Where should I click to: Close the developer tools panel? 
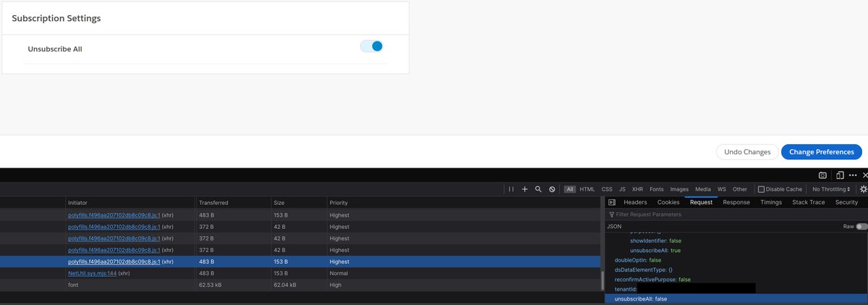coord(865,175)
